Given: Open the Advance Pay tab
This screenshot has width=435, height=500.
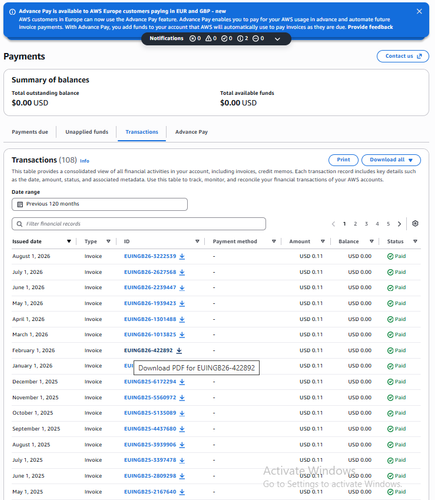Looking at the screenshot, I should click(x=191, y=132).
